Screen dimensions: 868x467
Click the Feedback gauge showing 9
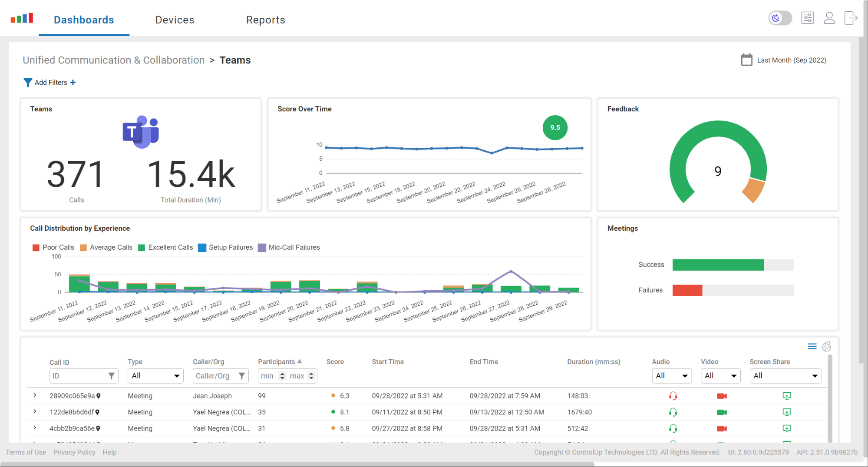(718, 163)
